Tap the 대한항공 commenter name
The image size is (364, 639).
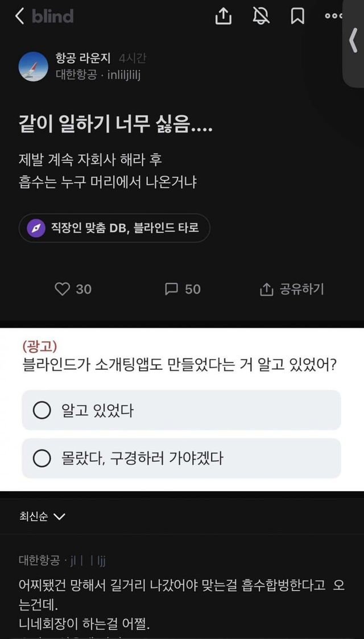(39, 560)
